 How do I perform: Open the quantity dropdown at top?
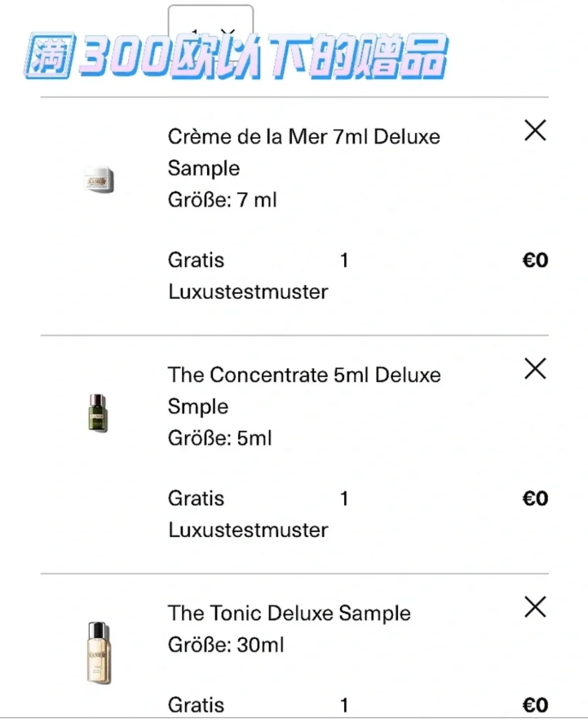tap(210, 23)
